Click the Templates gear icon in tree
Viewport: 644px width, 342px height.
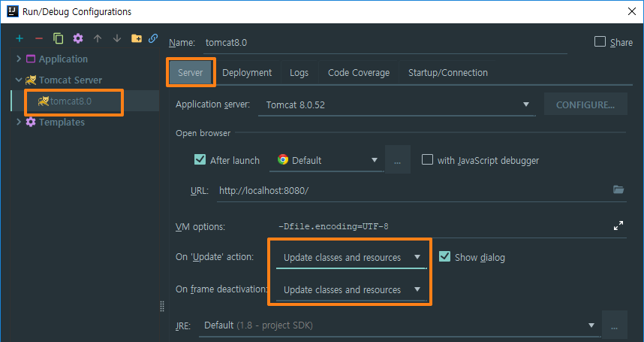31,122
